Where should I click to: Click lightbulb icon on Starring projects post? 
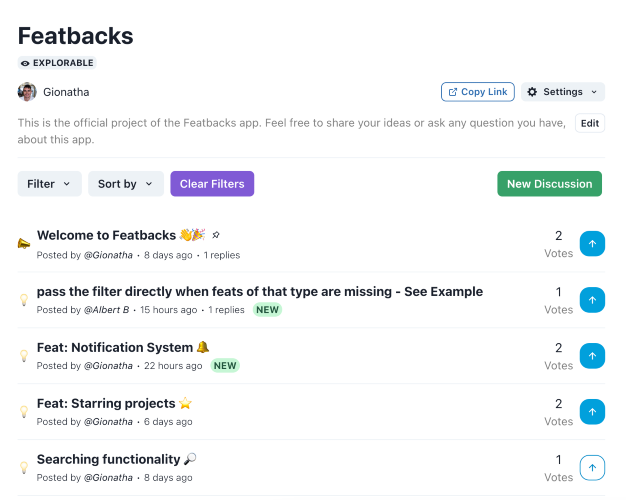coord(24,411)
